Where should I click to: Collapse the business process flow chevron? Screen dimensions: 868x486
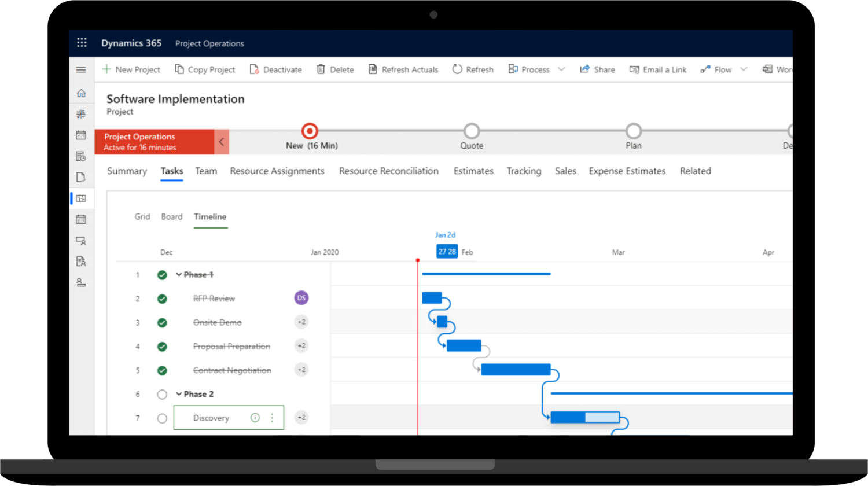pyautogui.click(x=222, y=142)
